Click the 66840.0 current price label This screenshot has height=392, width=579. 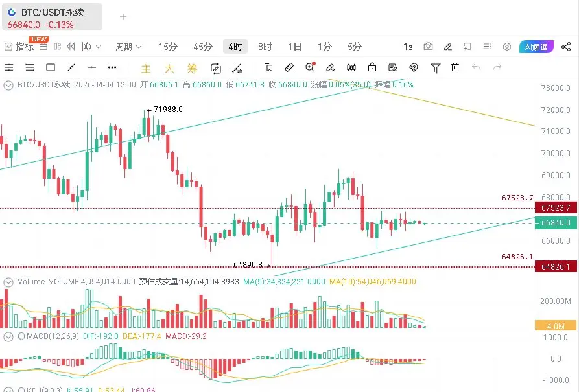tap(556, 223)
